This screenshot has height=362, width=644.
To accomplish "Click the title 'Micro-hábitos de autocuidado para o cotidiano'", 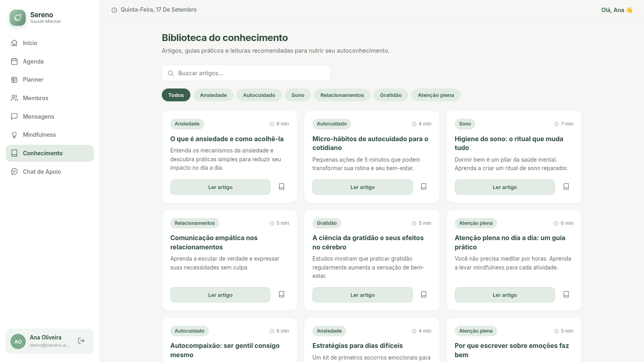I will [370, 143].
